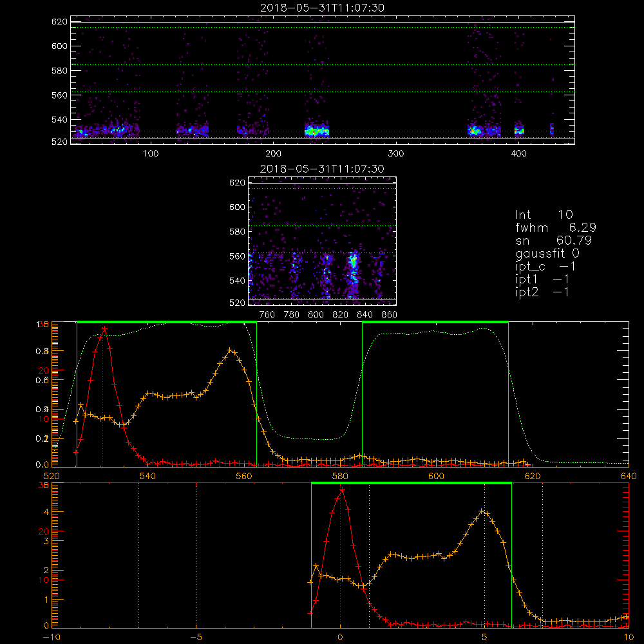This screenshot has height=644, width=644.
Task: Click the brightest blob in the middle spectrogram
Action: pyautogui.click(x=353, y=260)
